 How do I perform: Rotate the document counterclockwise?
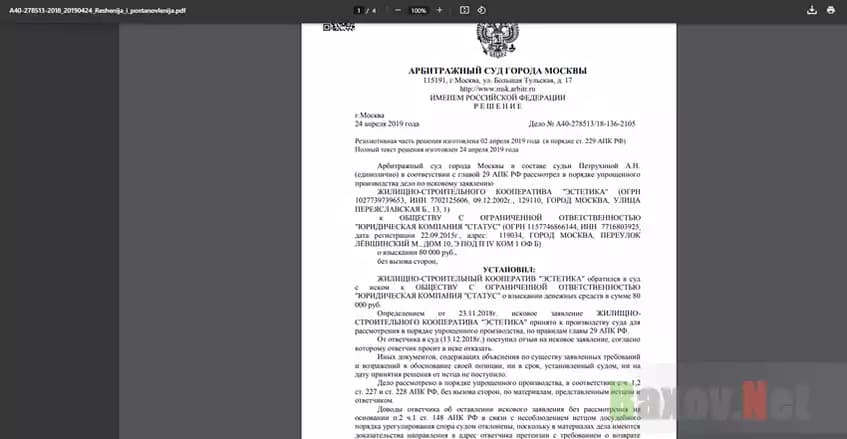click(482, 10)
